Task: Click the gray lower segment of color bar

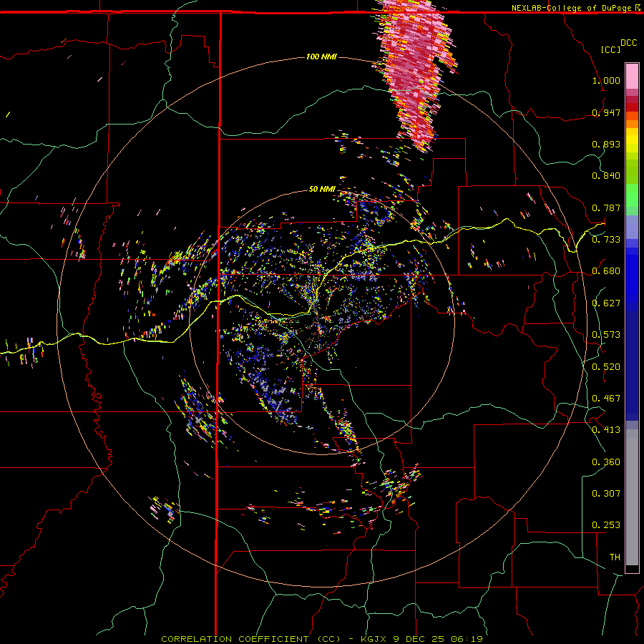Action: coord(632,497)
